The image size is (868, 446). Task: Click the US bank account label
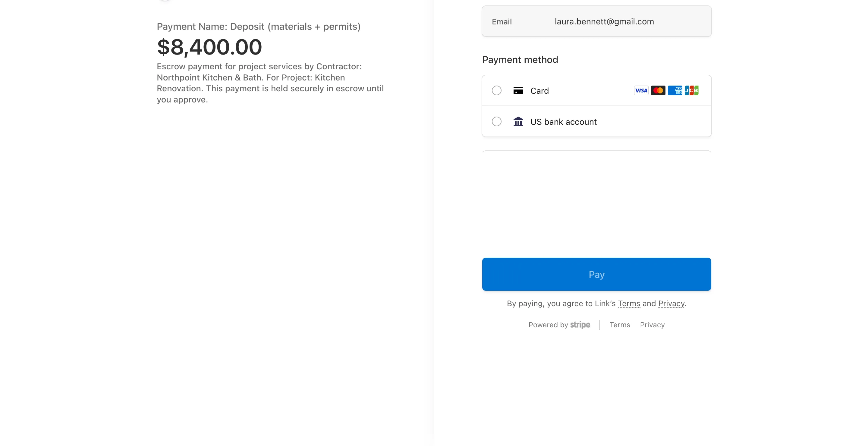pos(563,122)
